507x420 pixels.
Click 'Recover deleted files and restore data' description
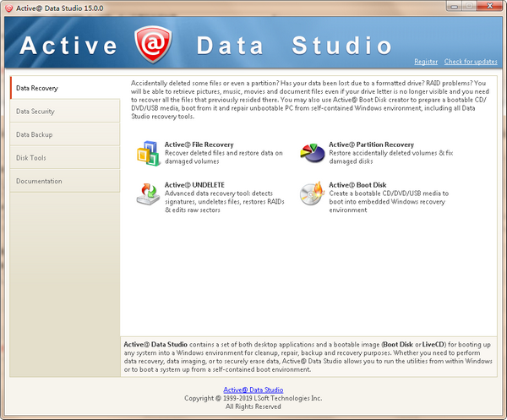224,157
